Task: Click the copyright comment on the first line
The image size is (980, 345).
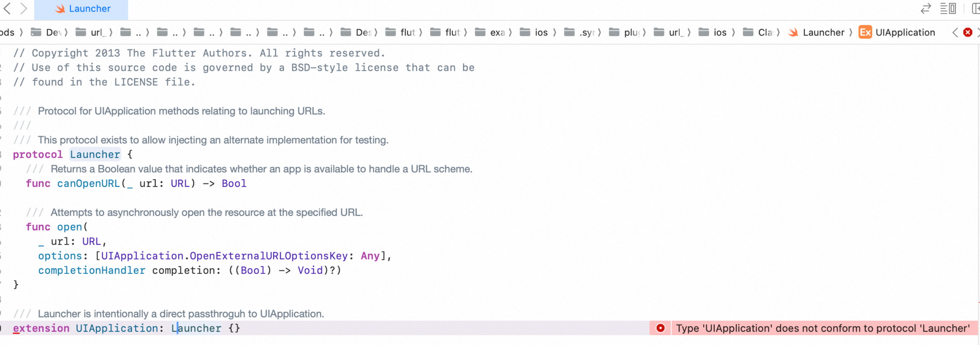Action: (x=199, y=53)
